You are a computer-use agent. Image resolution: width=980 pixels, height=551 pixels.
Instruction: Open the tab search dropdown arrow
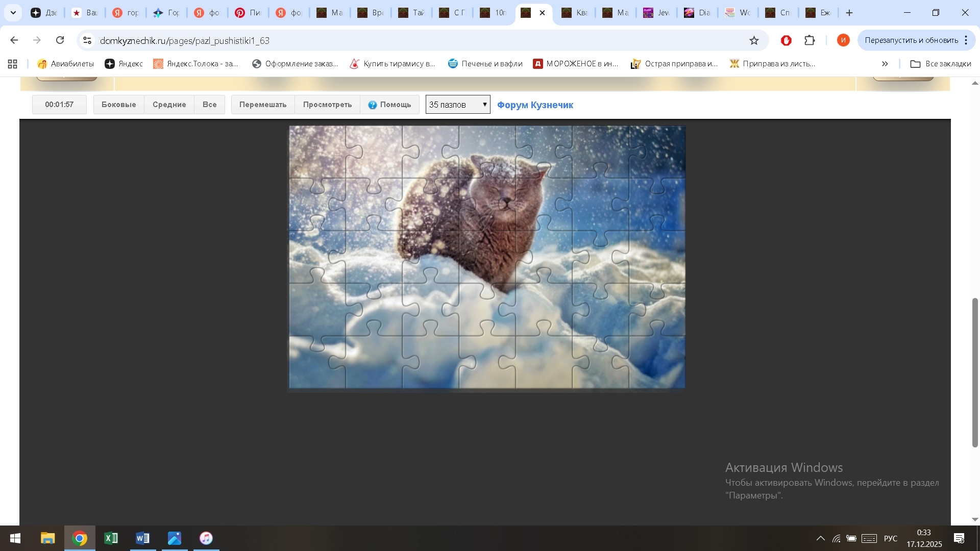pos(13,13)
